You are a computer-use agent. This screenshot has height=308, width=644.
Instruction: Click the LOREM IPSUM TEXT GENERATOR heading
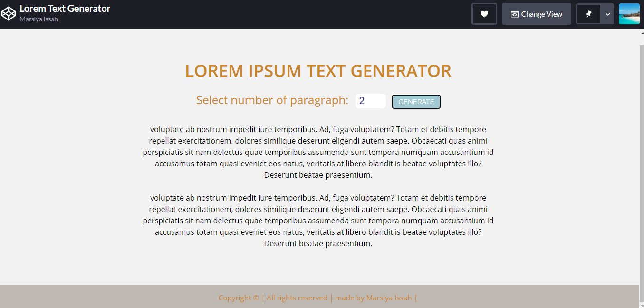tap(318, 70)
